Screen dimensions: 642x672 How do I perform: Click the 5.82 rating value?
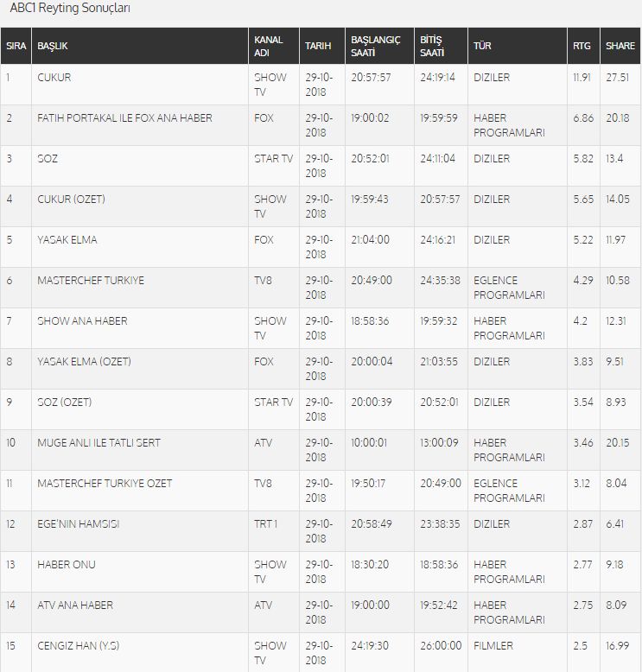[583, 159]
